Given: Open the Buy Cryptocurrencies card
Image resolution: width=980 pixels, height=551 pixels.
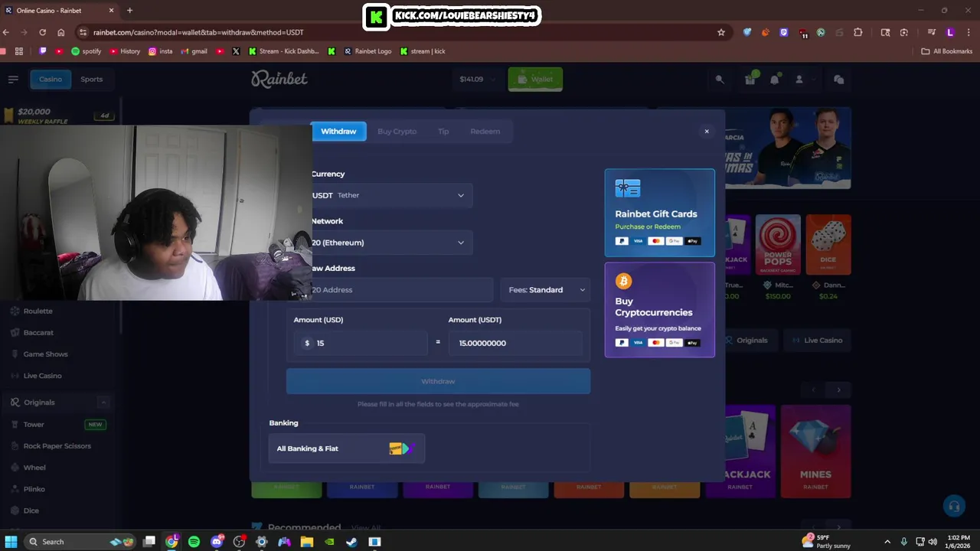Looking at the screenshot, I should pyautogui.click(x=659, y=310).
